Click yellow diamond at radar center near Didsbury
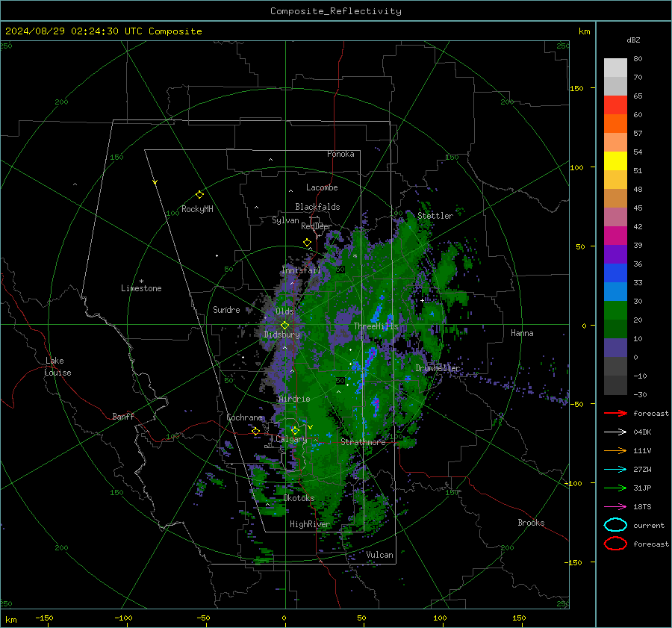 coord(285,326)
